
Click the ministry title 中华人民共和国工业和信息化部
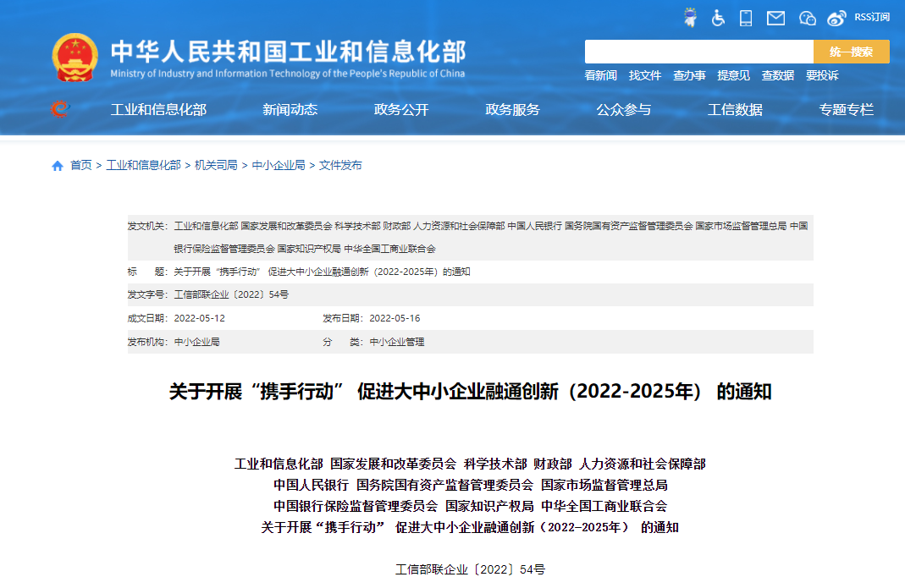pyautogui.click(x=288, y=52)
